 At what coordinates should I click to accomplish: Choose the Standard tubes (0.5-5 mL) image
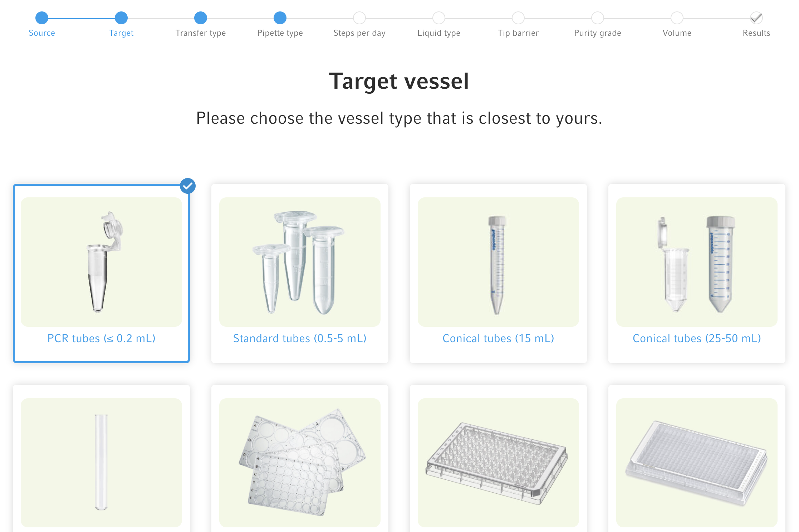coord(300,262)
